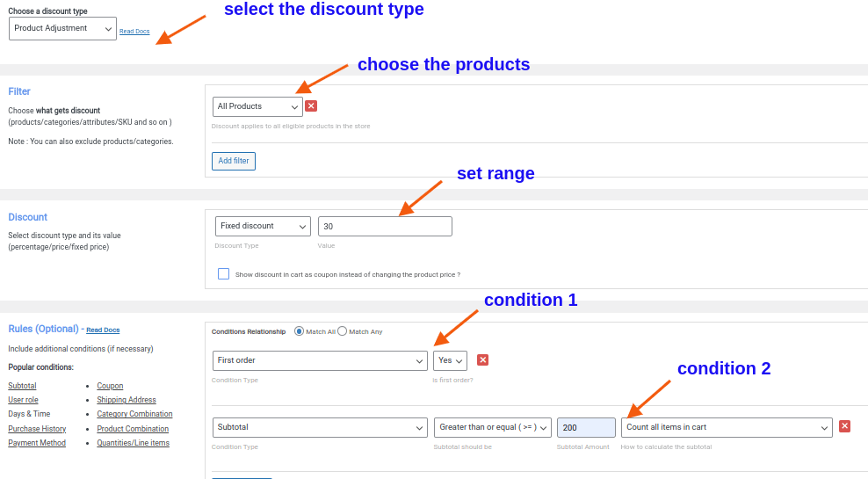Open the Fixed discount type dropdown
The height and width of the screenshot is (479, 868).
pos(263,226)
